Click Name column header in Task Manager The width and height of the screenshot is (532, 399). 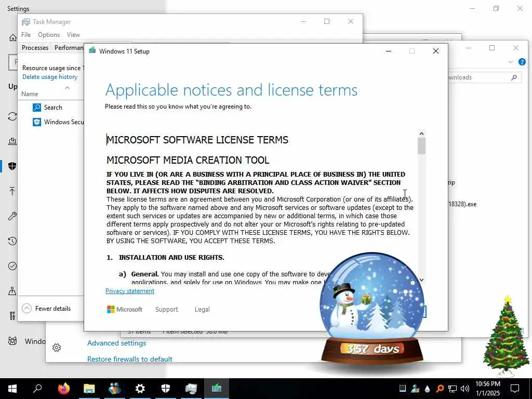[x=30, y=94]
